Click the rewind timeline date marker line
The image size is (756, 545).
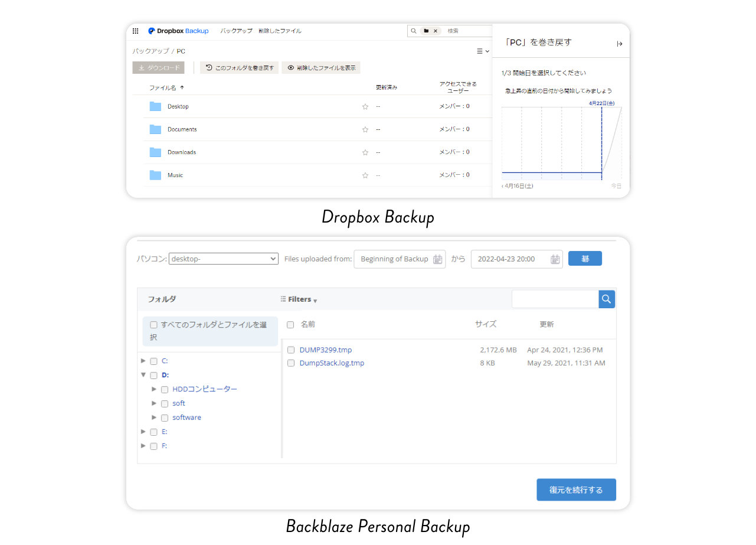[601, 142]
